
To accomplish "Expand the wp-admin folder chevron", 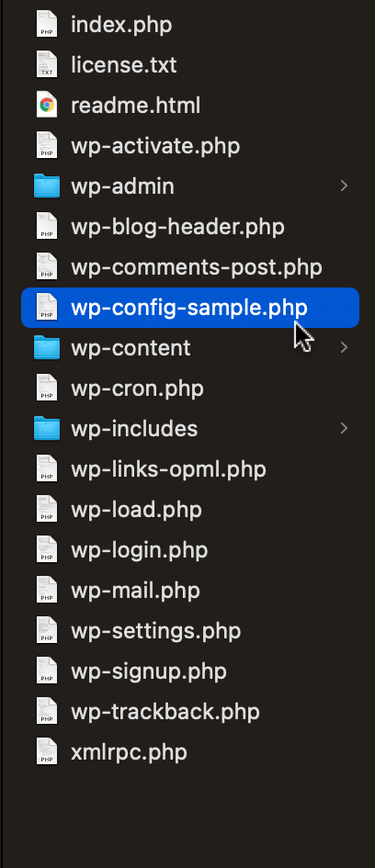I will pyautogui.click(x=344, y=186).
